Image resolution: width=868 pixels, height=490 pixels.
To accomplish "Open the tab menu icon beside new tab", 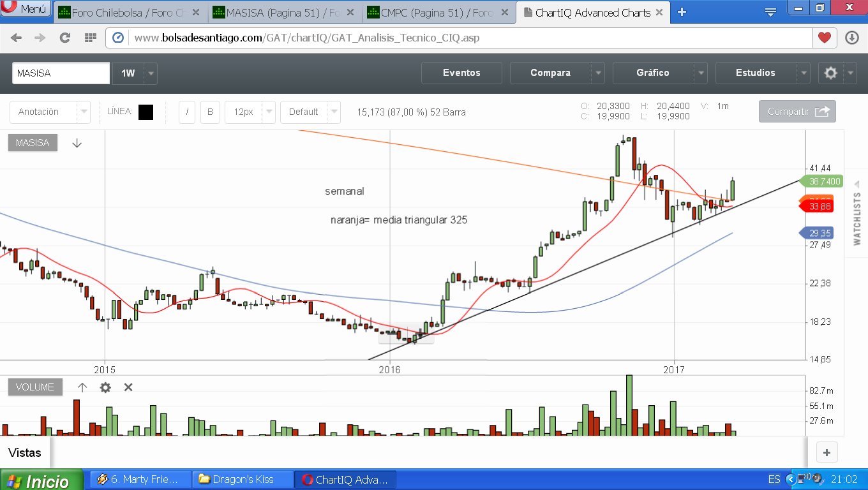I will [x=770, y=11].
